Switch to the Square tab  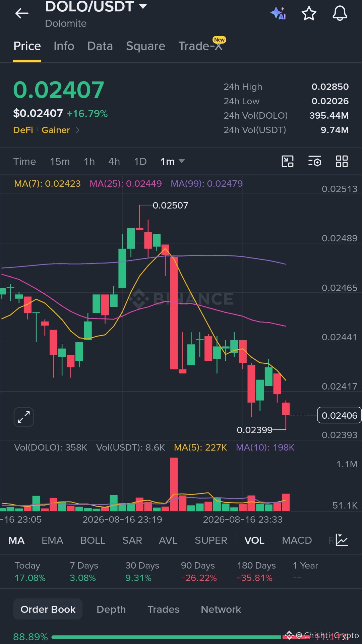(145, 46)
